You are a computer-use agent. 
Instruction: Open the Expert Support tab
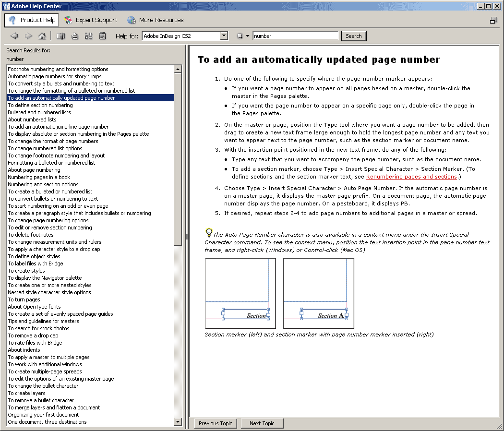point(91,20)
